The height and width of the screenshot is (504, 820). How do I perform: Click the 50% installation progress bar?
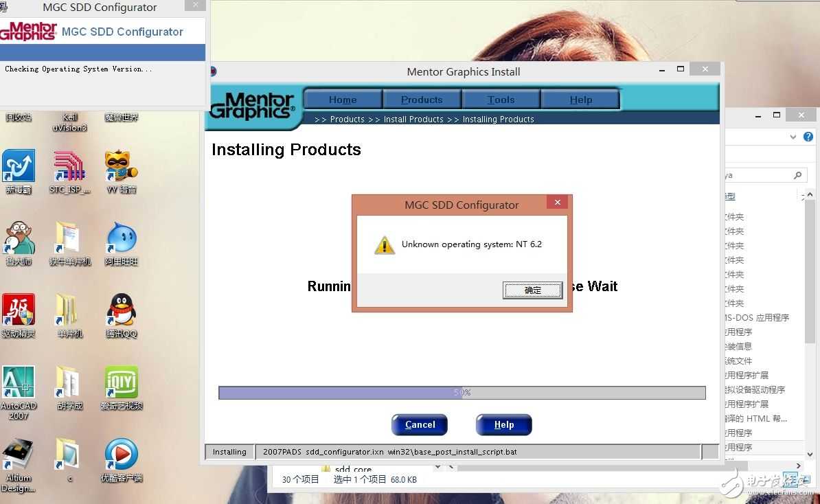pyautogui.click(x=462, y=393)
